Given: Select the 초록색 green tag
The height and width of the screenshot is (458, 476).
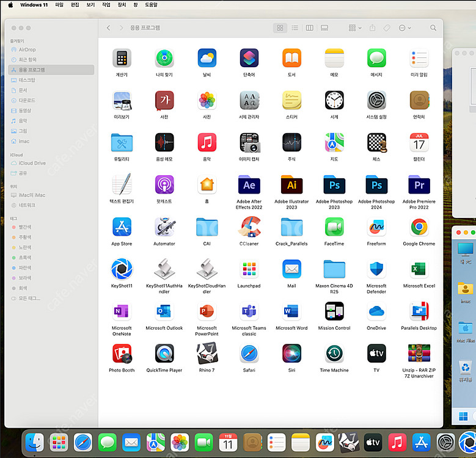Looking at the screenshot, I should (x=51, y=258).
